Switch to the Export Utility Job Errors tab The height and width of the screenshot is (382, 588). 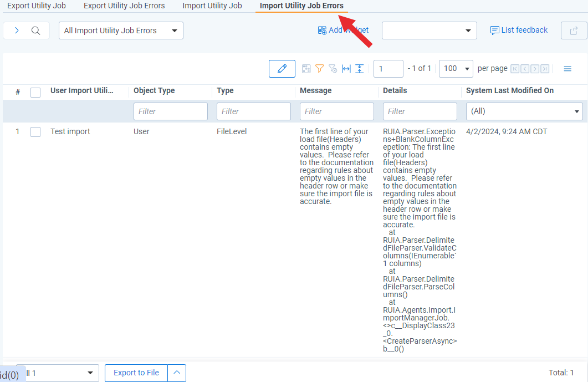coord(124,6)
